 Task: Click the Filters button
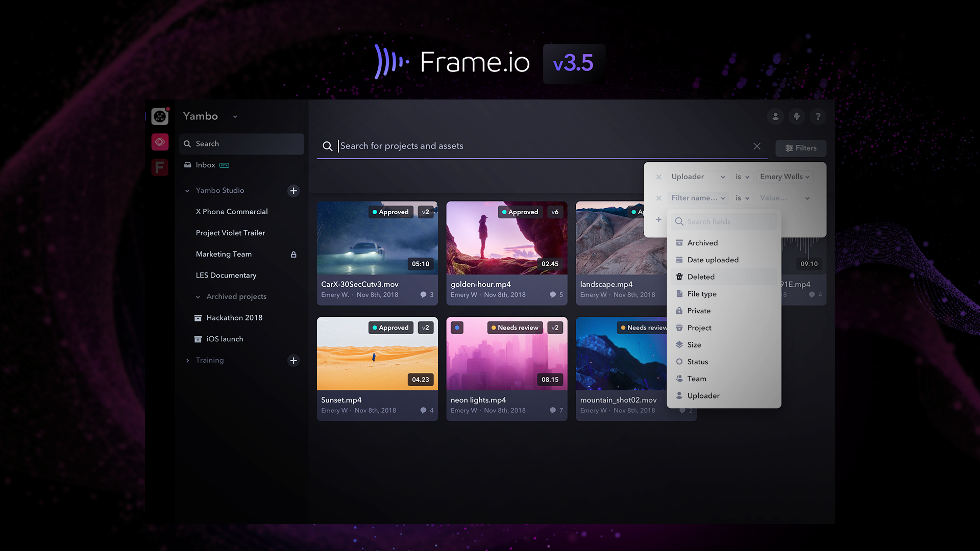(801, 148)
